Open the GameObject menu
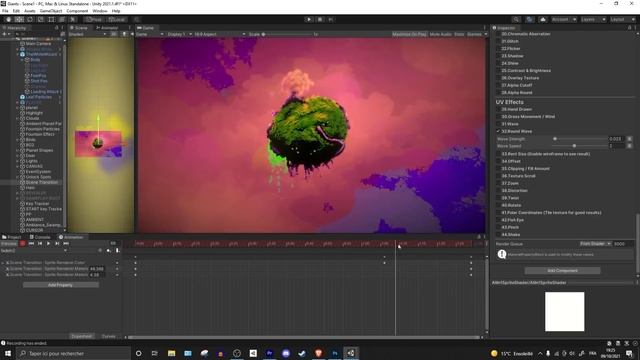The width and height of the screenshot is (640, 360). click(51, 11)
